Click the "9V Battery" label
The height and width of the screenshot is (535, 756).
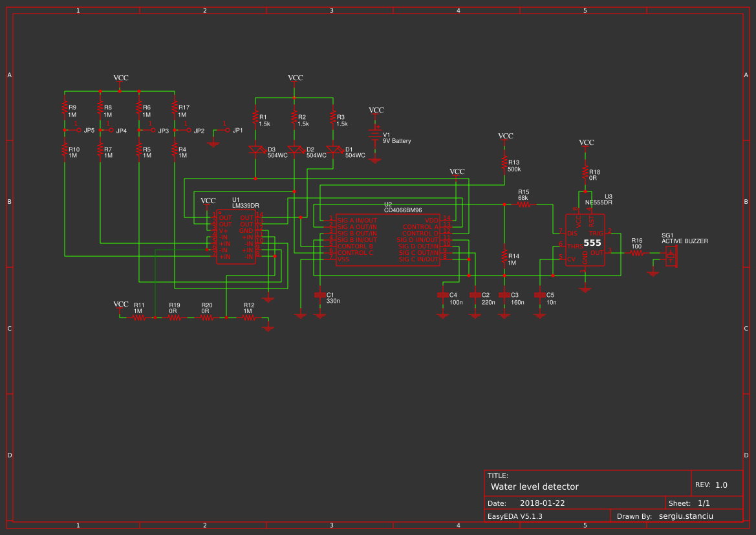[397, 141]
